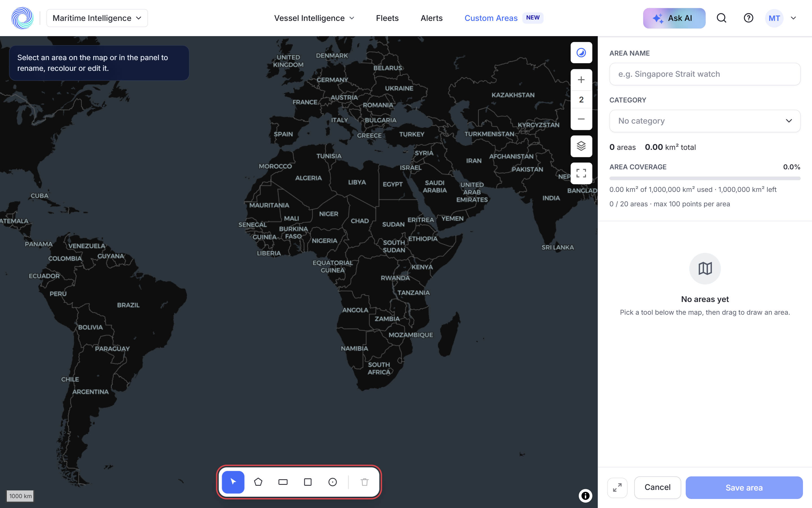The height and width of the screenshot is (508, 812).
Task: Click the current zoom level 2 indicator
Action: (581, 99)
